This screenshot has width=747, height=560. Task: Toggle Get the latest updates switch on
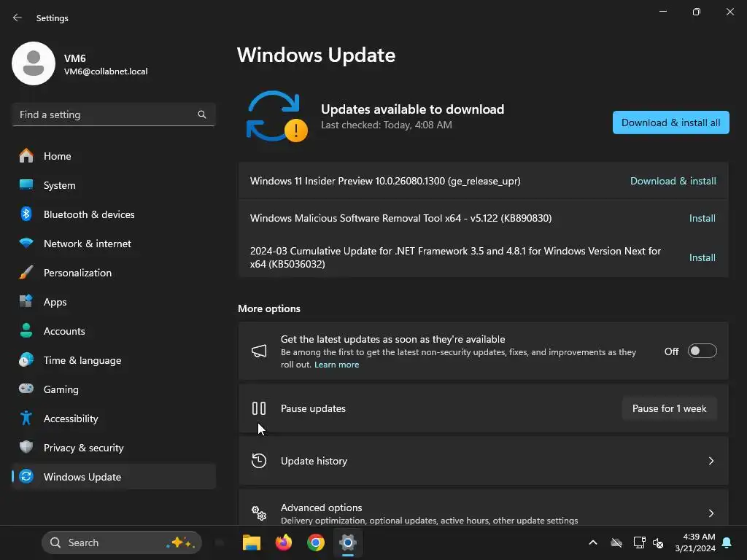tap(703, 351)
